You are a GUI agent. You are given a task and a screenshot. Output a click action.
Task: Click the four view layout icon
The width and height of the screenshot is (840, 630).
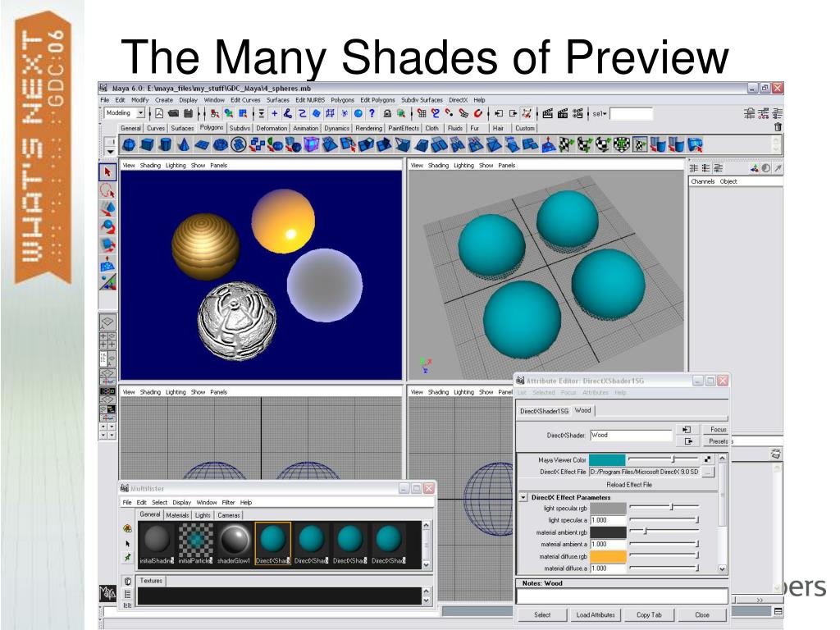coord(107,340)
